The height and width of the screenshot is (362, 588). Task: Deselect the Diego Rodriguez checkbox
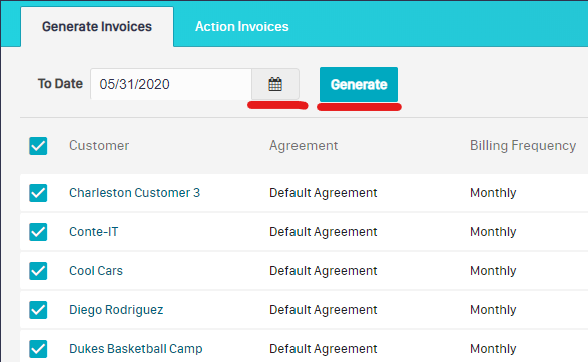pyautogui.click(x=38, y=310)
